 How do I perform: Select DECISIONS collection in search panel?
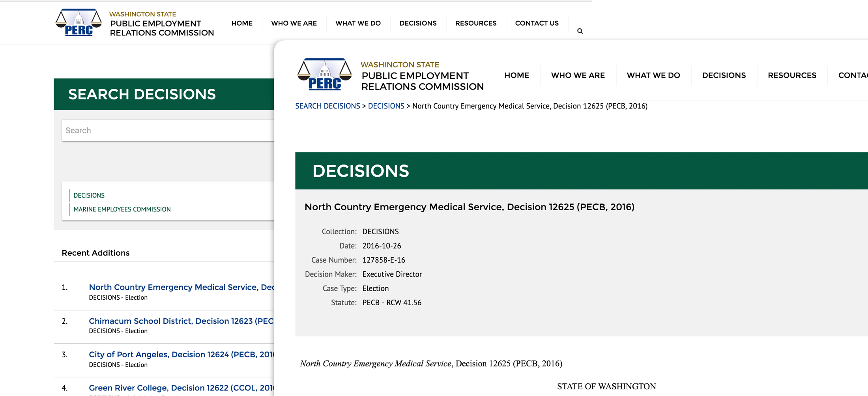point(89,196)
